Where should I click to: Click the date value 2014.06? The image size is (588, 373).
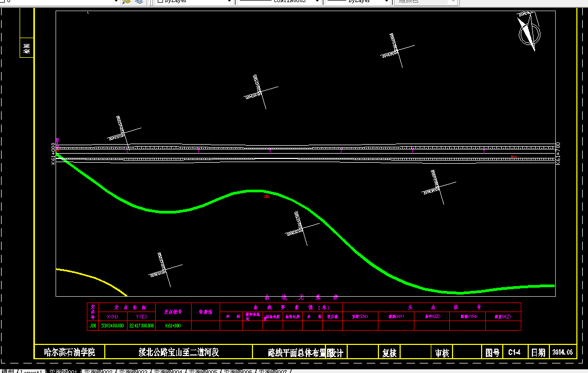pyautogui.click(x=562, y=352)
